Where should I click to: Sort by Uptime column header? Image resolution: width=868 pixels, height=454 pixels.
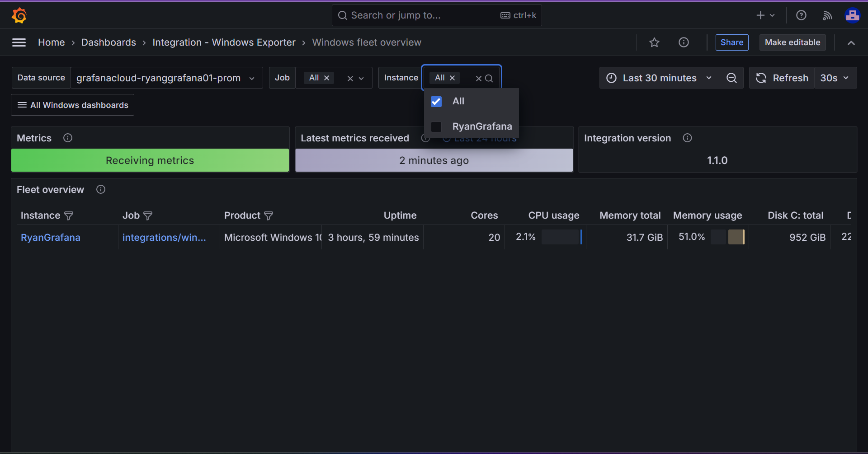pos(400,215)
